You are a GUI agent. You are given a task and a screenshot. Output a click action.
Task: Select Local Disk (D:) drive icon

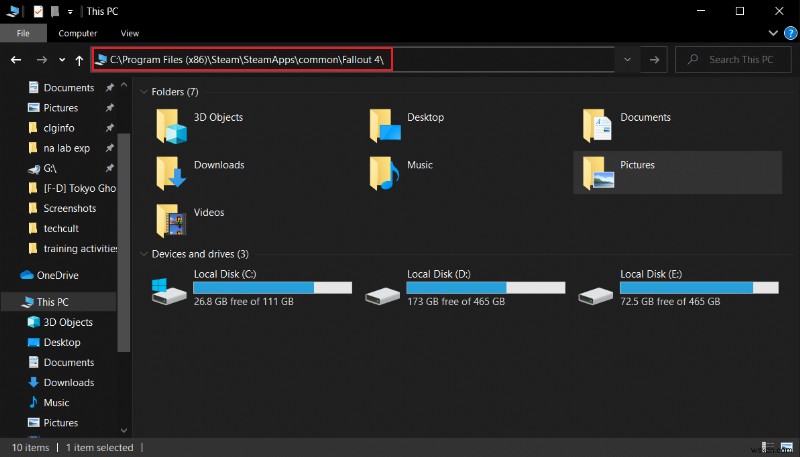point(383,295)
